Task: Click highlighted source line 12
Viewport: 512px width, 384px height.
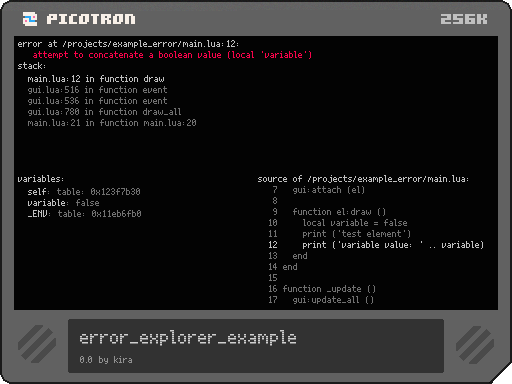Action: pos(376,245)
